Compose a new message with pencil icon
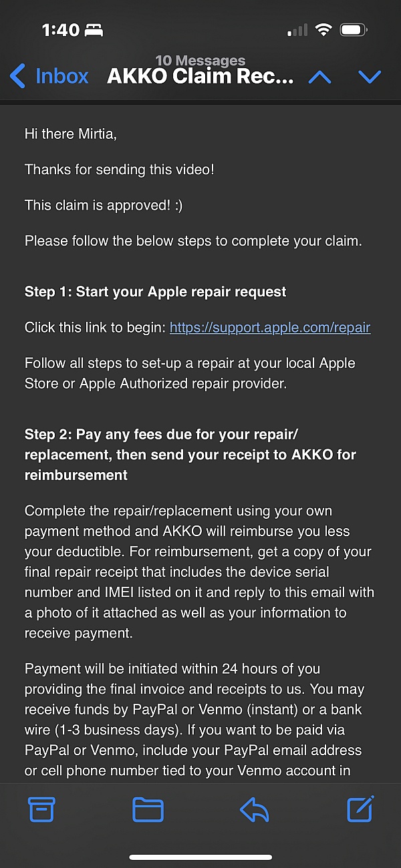Image resolution: width=401 pixels, height=868 pixels. point(361,809)
